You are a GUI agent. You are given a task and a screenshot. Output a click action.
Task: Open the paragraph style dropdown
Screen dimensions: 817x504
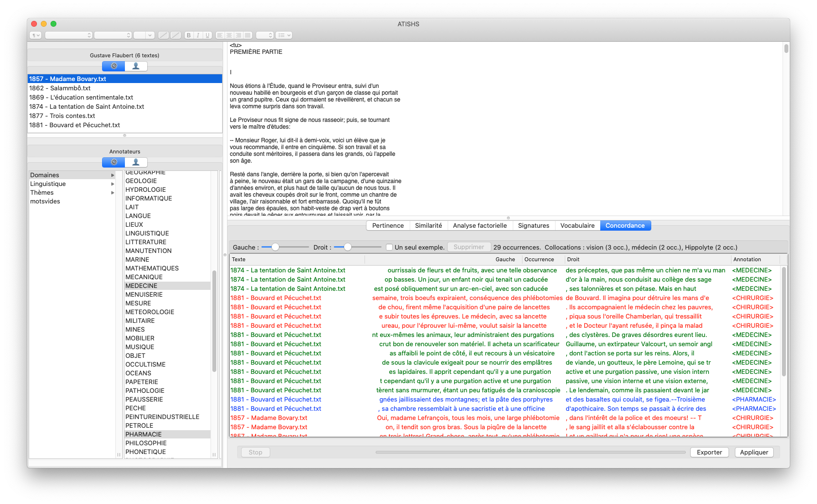tap(35, 35)
